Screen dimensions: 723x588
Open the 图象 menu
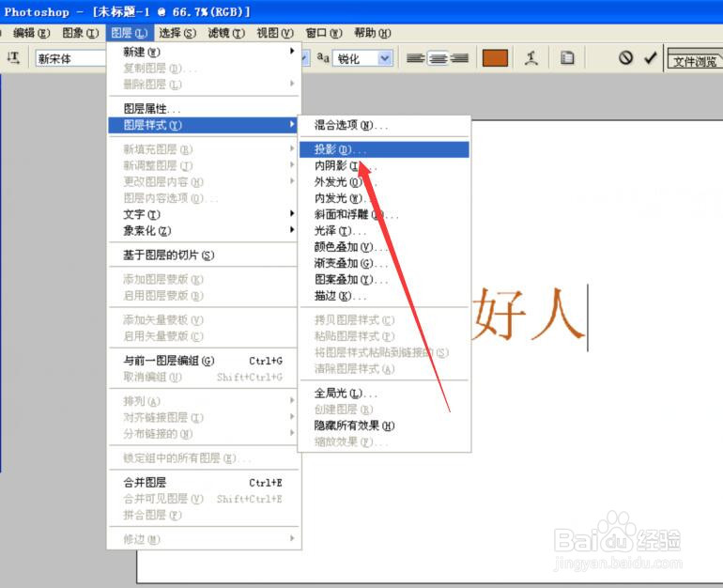[x=80, y=33]
